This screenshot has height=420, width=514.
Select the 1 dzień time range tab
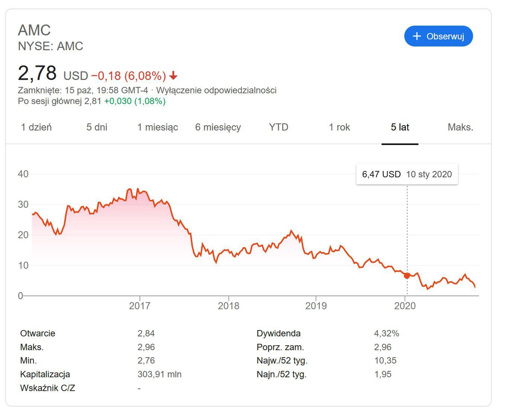coord(36,127)
